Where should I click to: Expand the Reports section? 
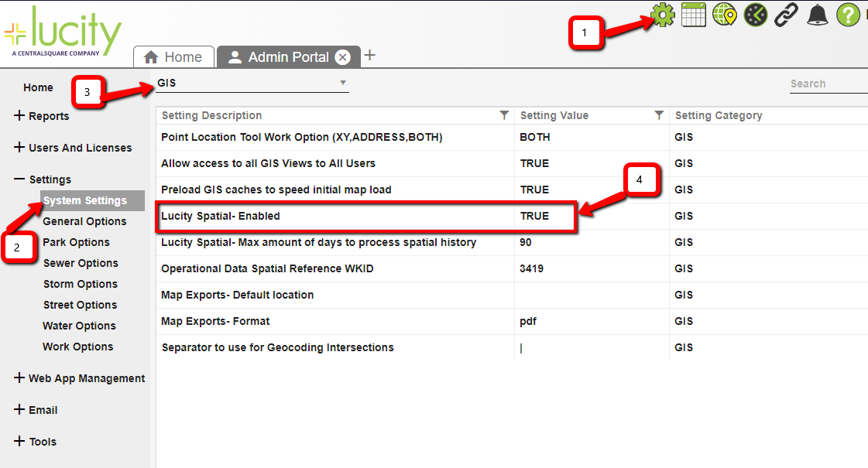42,115
